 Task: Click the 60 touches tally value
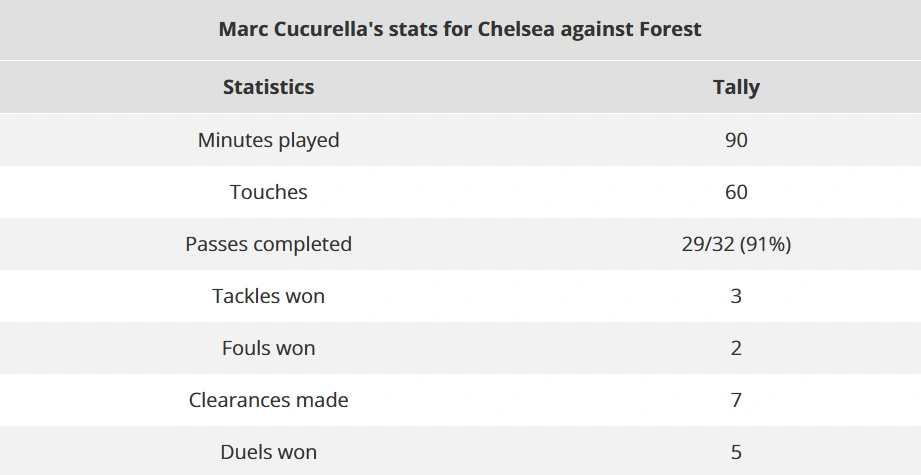click(736, 192)
